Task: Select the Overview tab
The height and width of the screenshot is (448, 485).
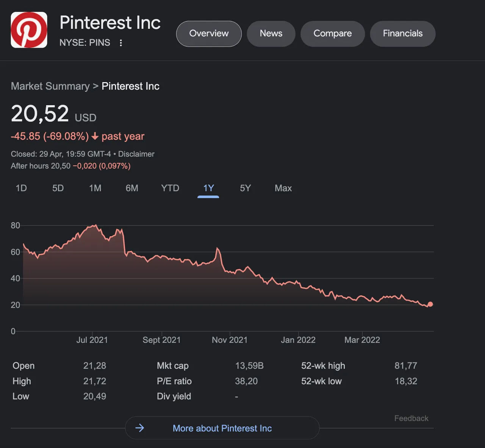Action: coord(209,34)
